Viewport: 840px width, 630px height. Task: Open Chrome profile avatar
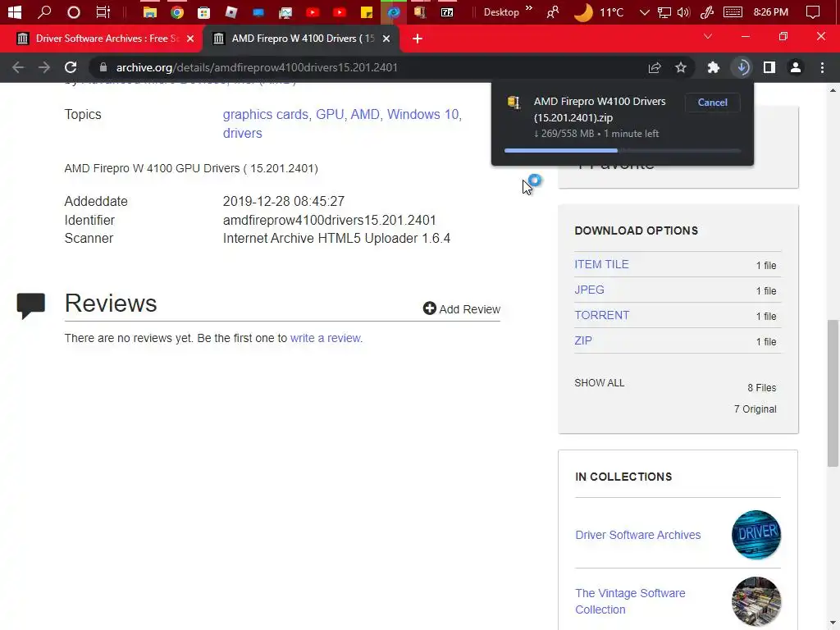coord(796,67)
